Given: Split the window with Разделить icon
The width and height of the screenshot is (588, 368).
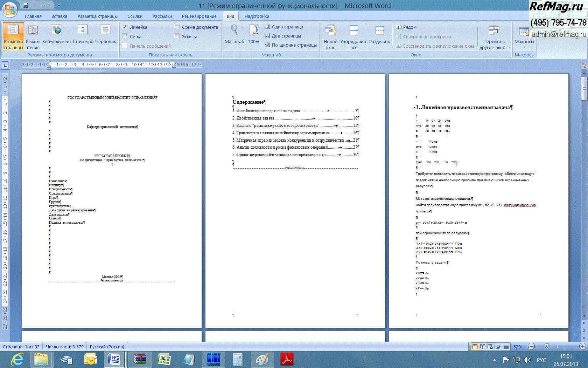Looking at the screenshot, I should (x=379, y=30).
